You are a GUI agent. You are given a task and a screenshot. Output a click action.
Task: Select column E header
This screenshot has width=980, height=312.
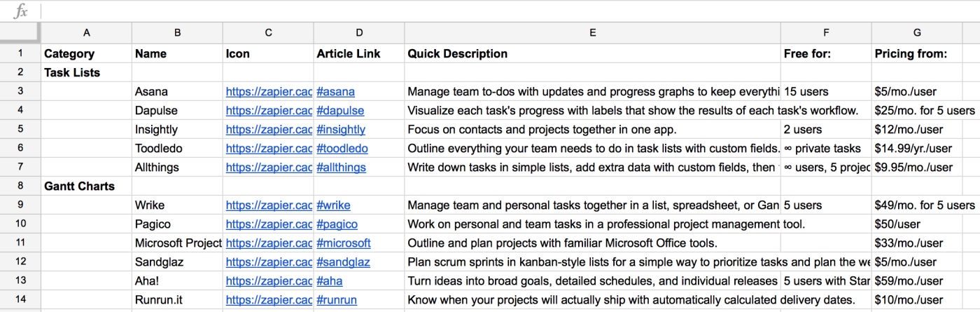coord(592,32)
